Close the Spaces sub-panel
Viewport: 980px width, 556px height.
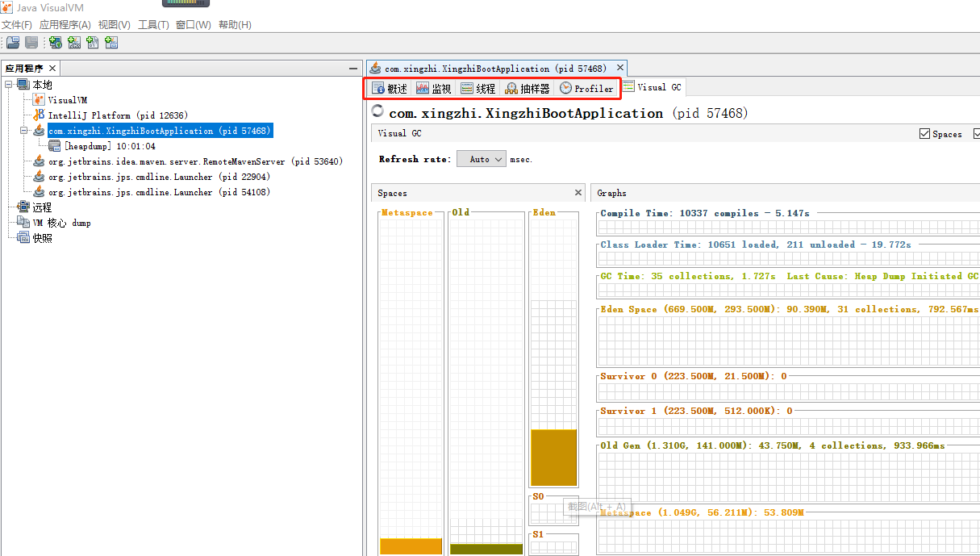tap(578, 193)
